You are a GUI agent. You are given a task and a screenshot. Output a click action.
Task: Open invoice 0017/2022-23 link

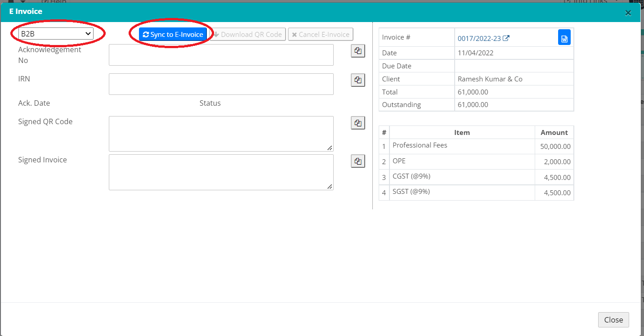479,39
